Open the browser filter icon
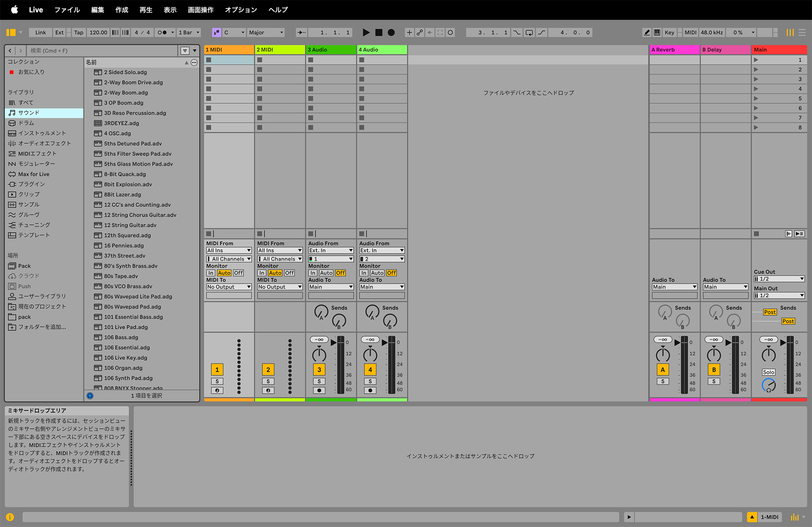This screenshot has width=812, height=527. tap(185, 51)
